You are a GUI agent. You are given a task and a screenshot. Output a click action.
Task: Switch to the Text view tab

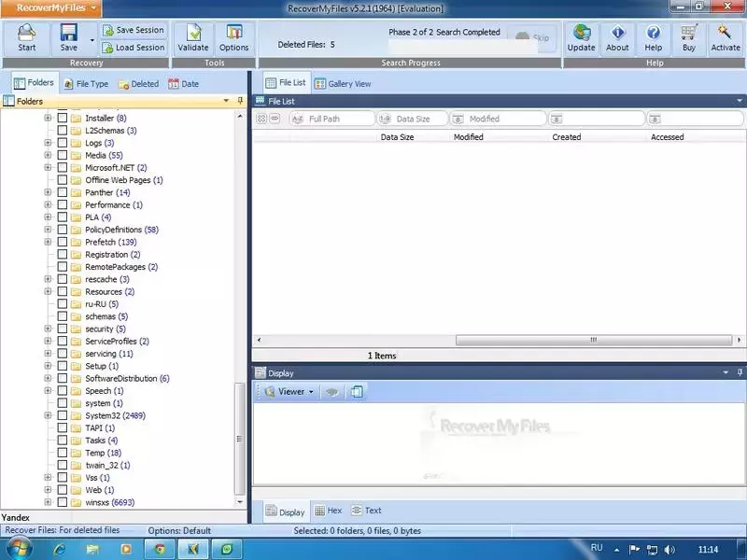pos(367,511)
